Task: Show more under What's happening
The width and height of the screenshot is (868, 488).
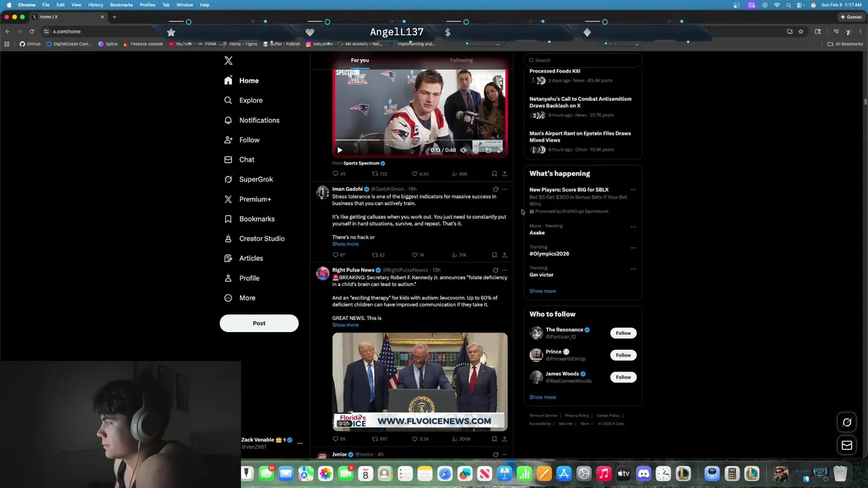Action: click(542, 291)
